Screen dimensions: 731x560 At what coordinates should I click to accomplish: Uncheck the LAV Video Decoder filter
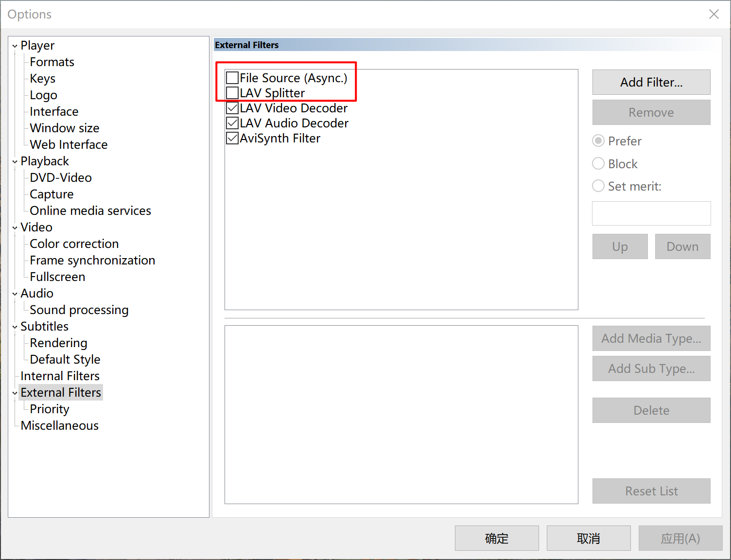tap(232, 108)
